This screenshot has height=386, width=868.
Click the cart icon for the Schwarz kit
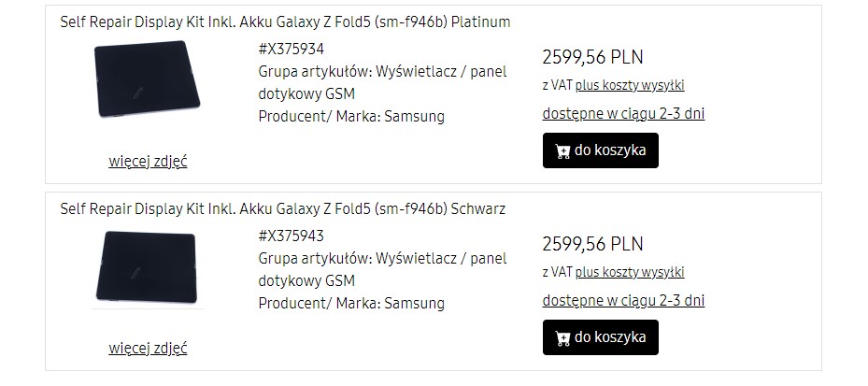point(562,337)
